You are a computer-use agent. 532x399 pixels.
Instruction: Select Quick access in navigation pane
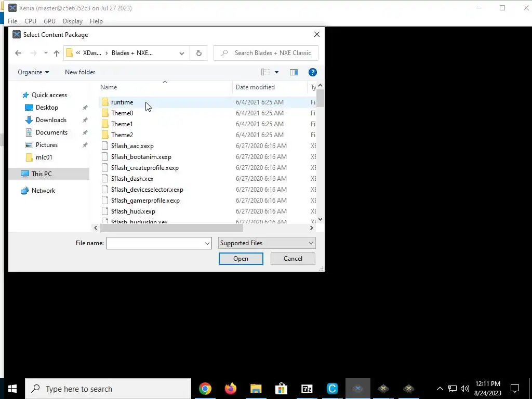click(49, 95)
